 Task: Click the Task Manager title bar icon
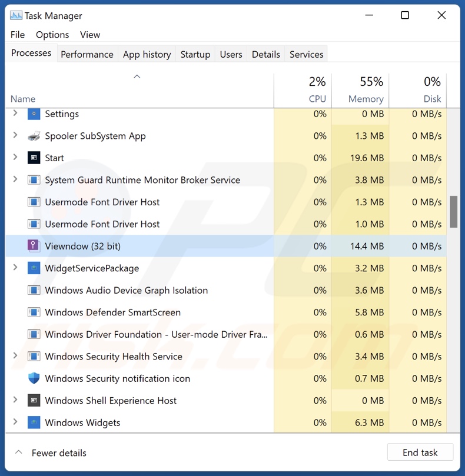(x=16, y=15)
